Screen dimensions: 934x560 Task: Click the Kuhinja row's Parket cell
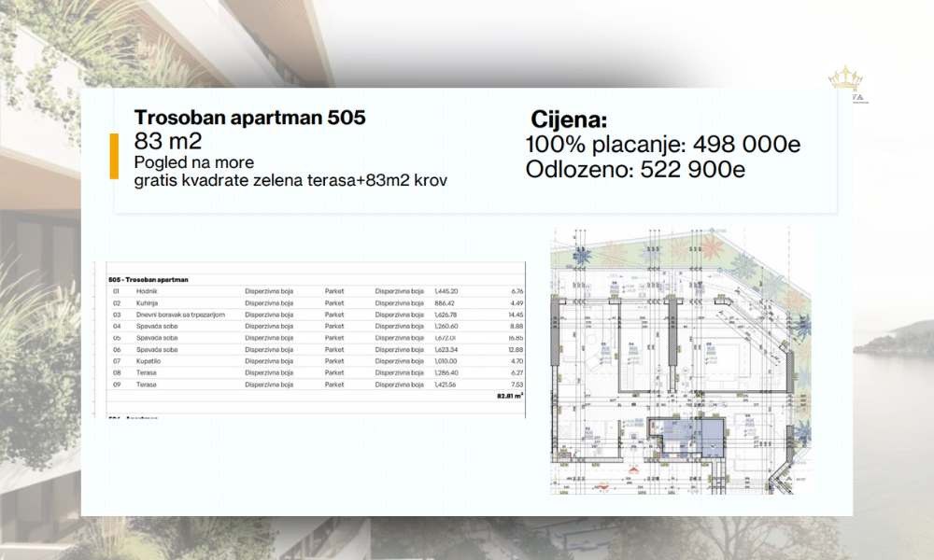click(333, 303)
